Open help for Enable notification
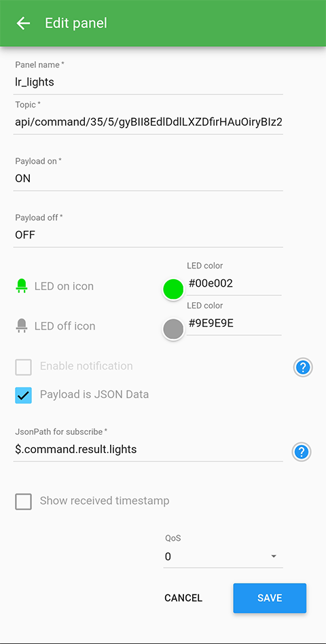This screenshot has width=326, height=644. (x=303, y=368)
